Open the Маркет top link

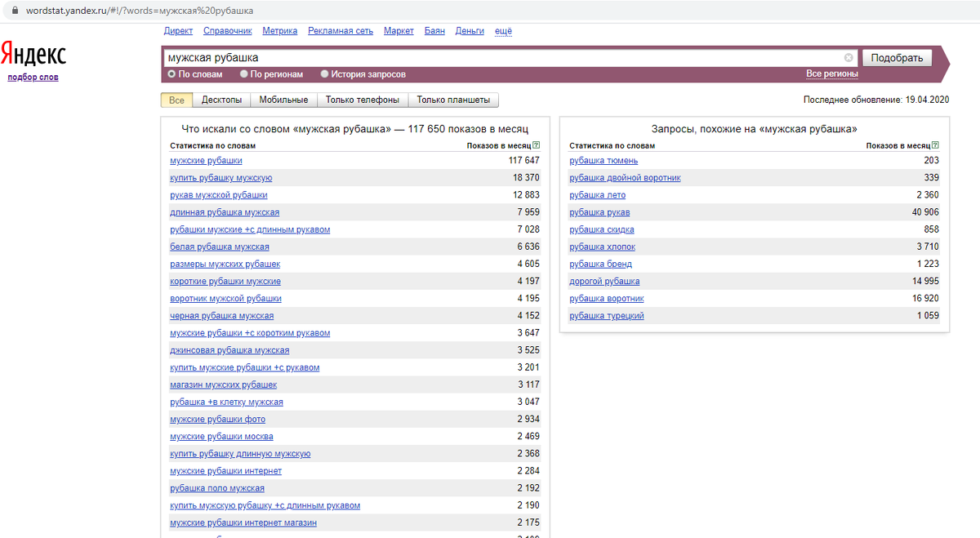[399, 31]
